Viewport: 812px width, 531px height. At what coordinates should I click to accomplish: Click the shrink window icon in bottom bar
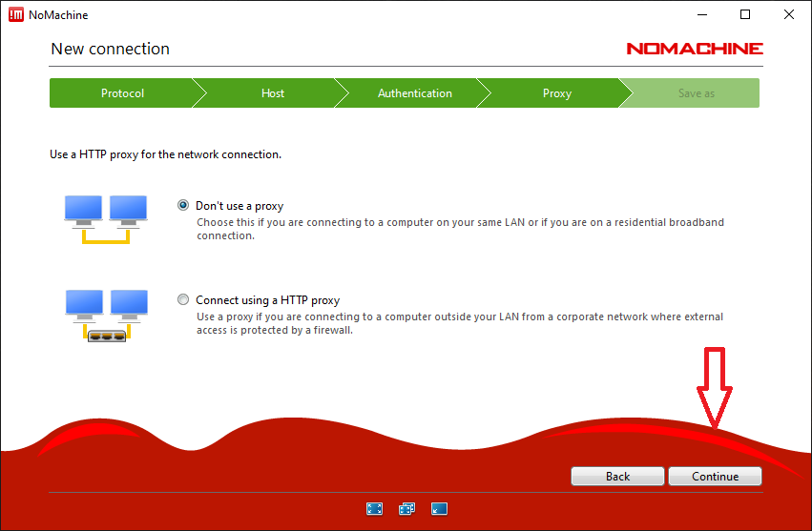pyautogui.click(x=439, y=509)
